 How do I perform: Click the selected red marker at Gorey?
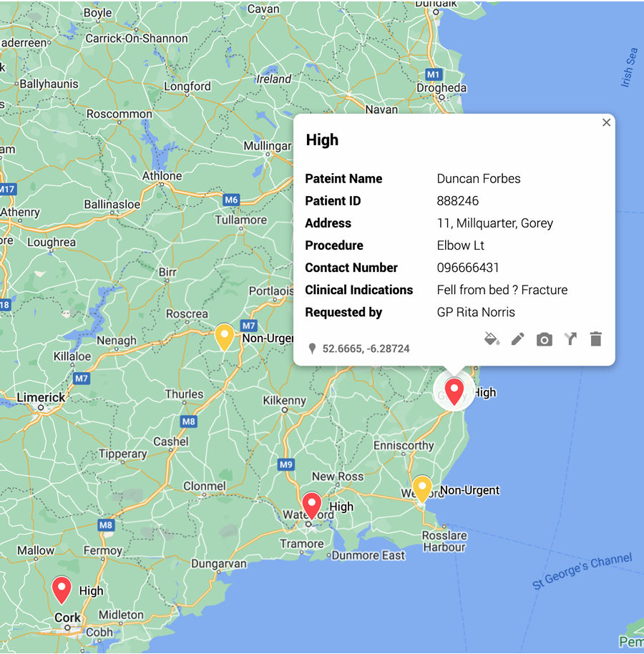tap(454, 391)
